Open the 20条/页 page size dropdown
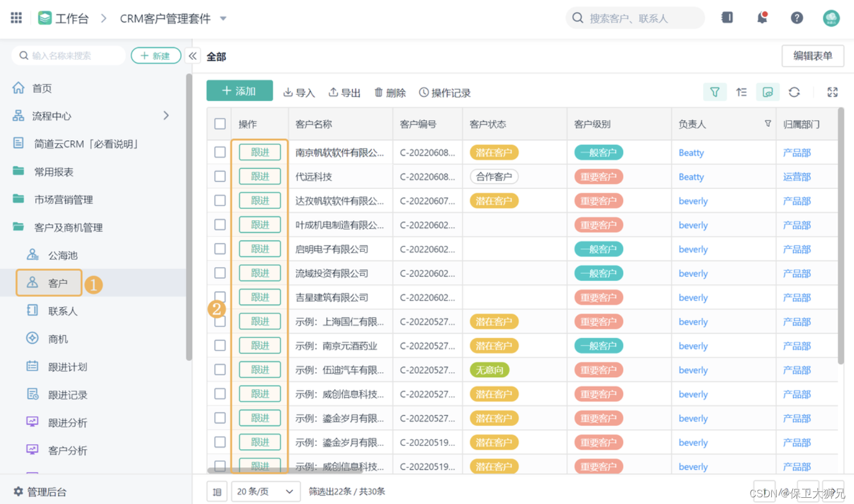This screenshot has width=854, height=504. pos(265,492)
